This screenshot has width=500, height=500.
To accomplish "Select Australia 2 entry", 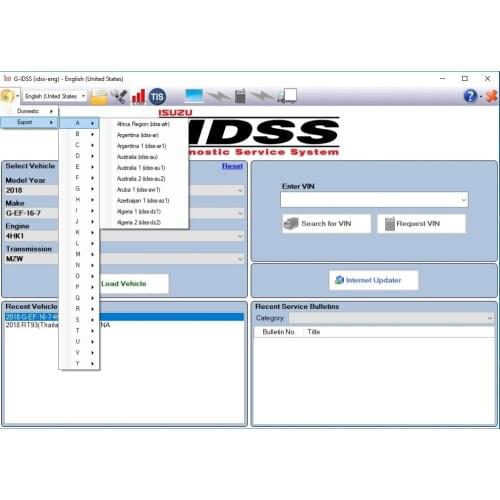I will [143, 179].
